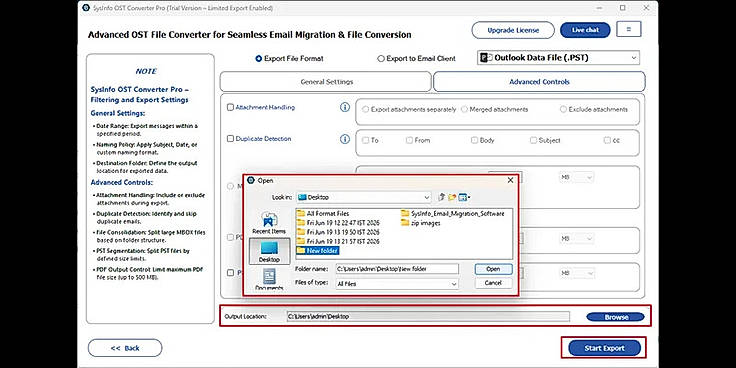Confirm with the Open button in the dialog
This screenshot has height=368, width=736.
click(x=493, y=269)
